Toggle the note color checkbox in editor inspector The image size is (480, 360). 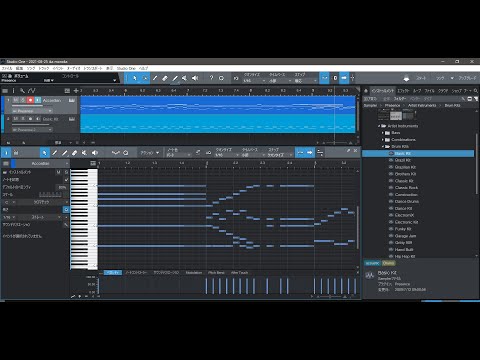coord(66,180)
